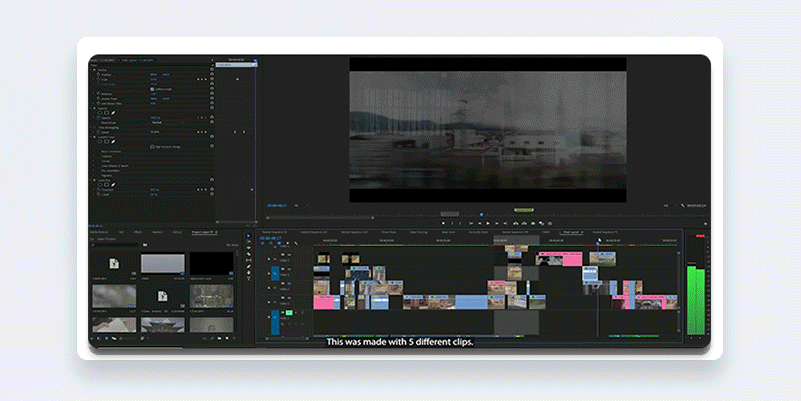This screenshot has width=801, height=401.
Task: Toggle animation stopwatch for Position
Action: click(99, 75)
